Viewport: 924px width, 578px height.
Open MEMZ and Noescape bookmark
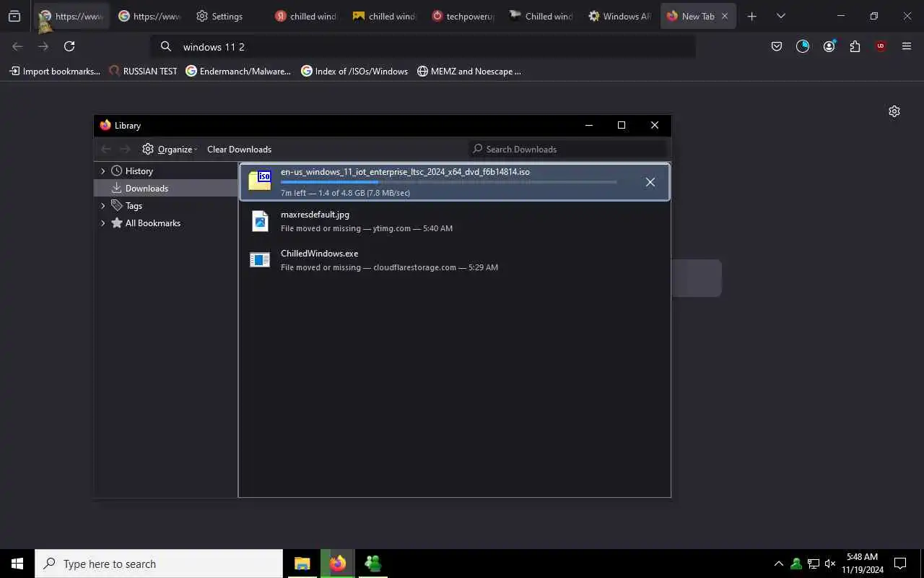pos(469,71)
